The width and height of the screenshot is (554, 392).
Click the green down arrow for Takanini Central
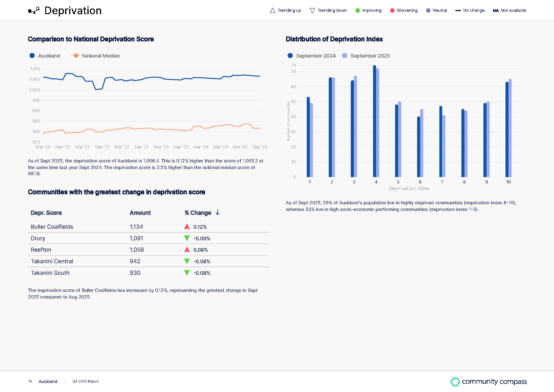point(187,261)
